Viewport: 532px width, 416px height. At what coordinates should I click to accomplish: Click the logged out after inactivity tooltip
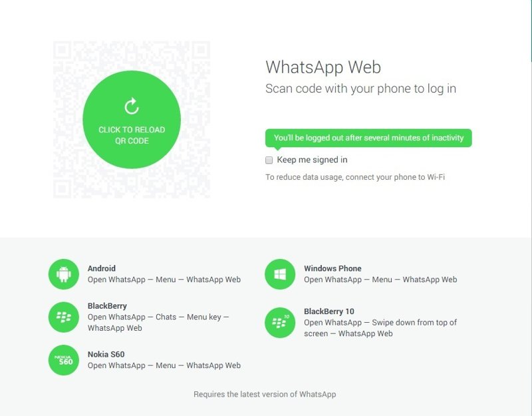pyautogui.click(x=368, y=138)
